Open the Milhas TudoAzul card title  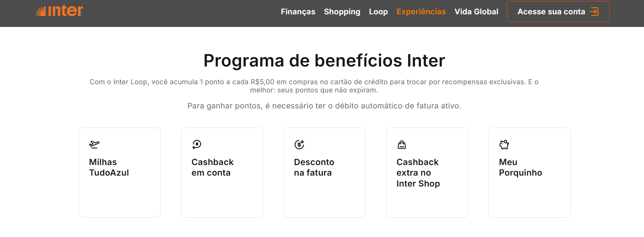click(109, 167)
